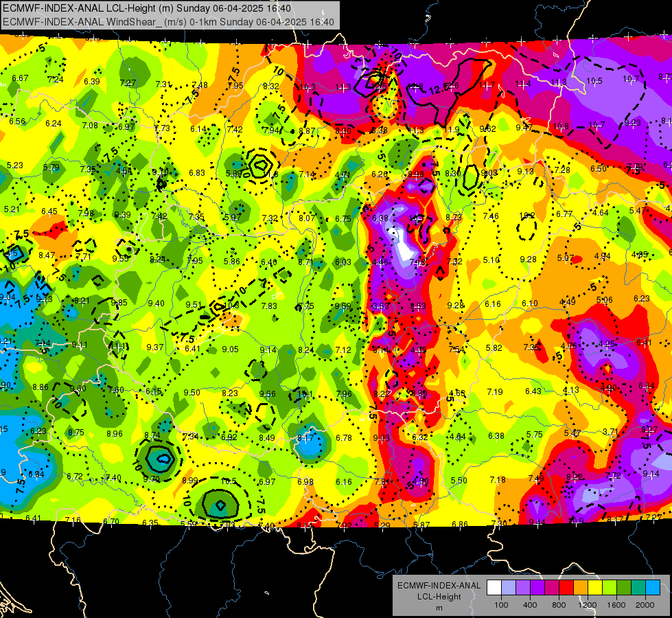Click the wind shear value '7.98'

[x=86, y=213]
